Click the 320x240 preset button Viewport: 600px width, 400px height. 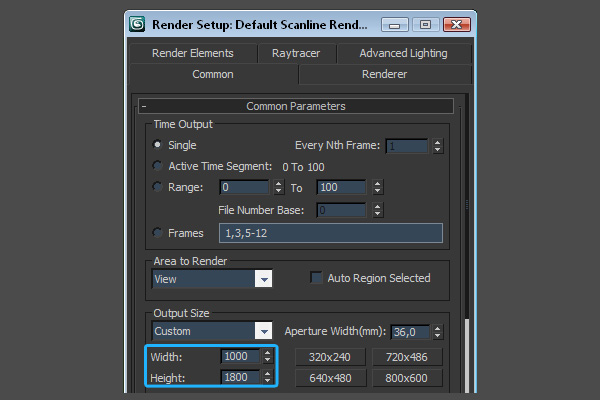(331, 357)
